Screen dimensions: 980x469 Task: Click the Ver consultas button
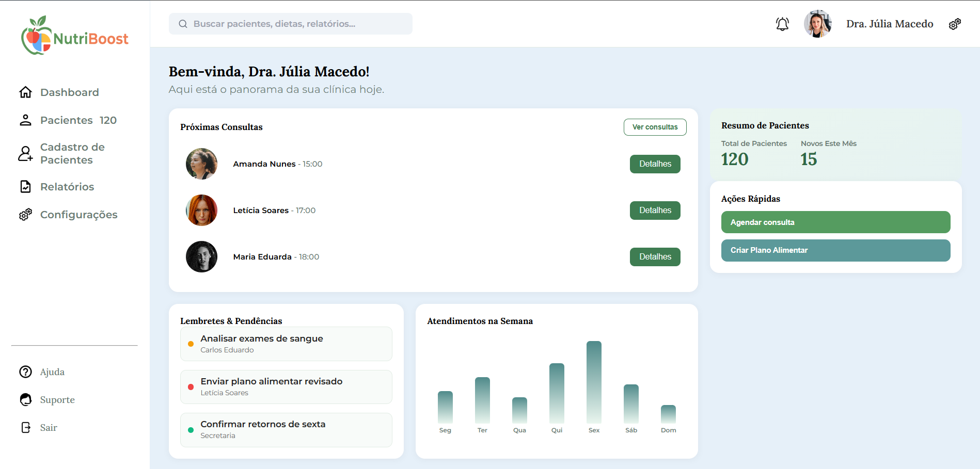[x=655, y=127]
